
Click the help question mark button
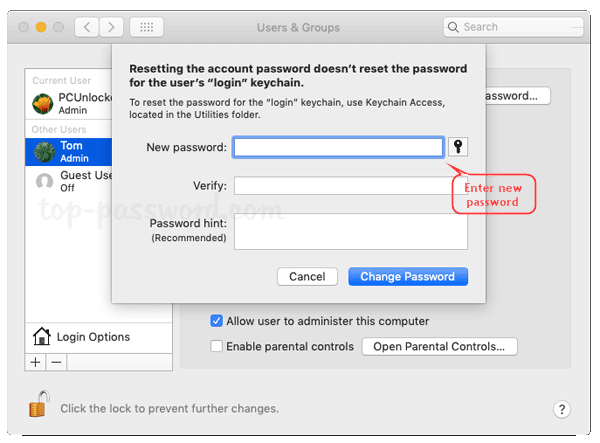(x=561, y=408)
